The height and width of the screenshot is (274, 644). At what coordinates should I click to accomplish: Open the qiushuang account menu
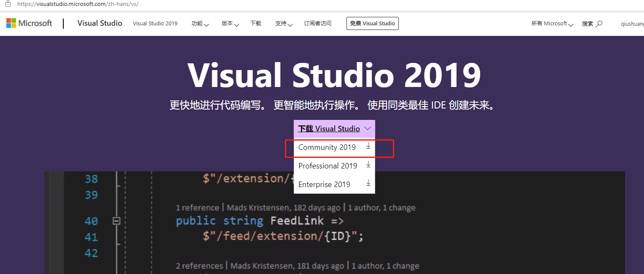click(x=632, y=24)
